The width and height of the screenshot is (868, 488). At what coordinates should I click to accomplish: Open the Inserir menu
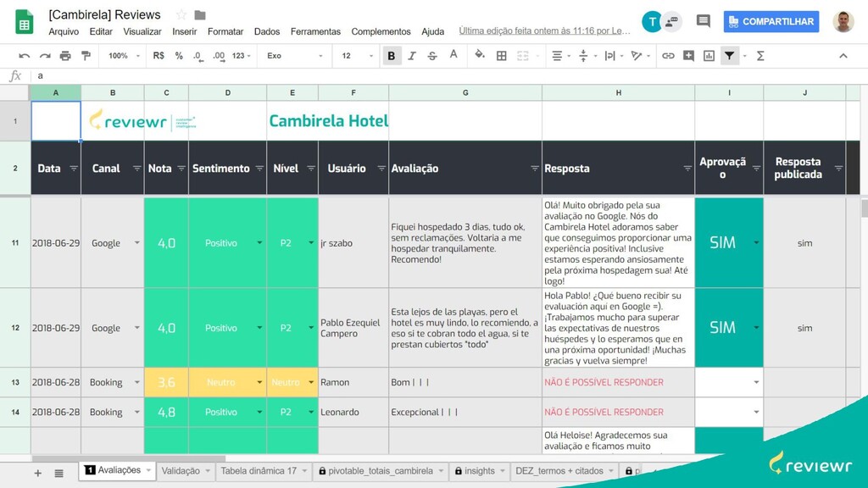pyautogui.click(x=184, y=31)
